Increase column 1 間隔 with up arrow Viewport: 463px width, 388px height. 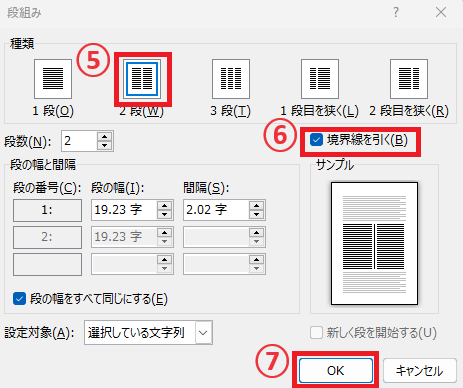click(256, 205)
